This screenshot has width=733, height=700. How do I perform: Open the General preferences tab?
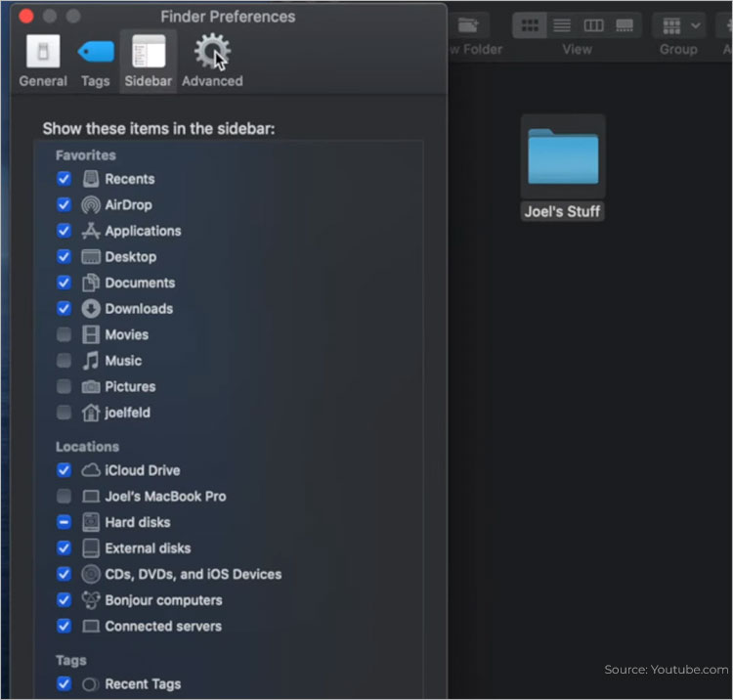pos(43,62)
